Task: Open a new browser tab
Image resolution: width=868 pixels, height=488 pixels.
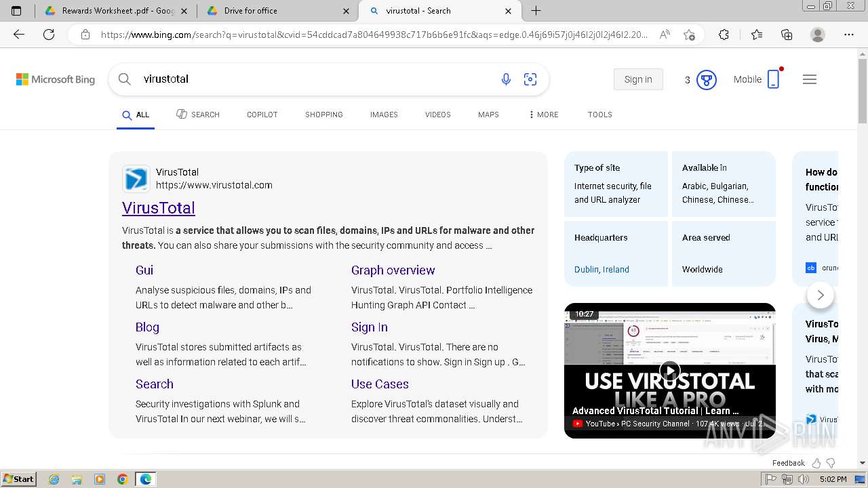Action: pyautogui.click(x=536, y=11)
